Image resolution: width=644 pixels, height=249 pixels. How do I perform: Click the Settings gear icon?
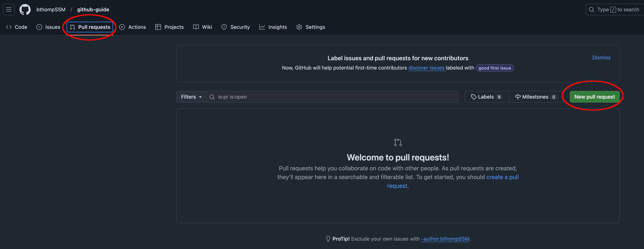(x=299, y=27)
